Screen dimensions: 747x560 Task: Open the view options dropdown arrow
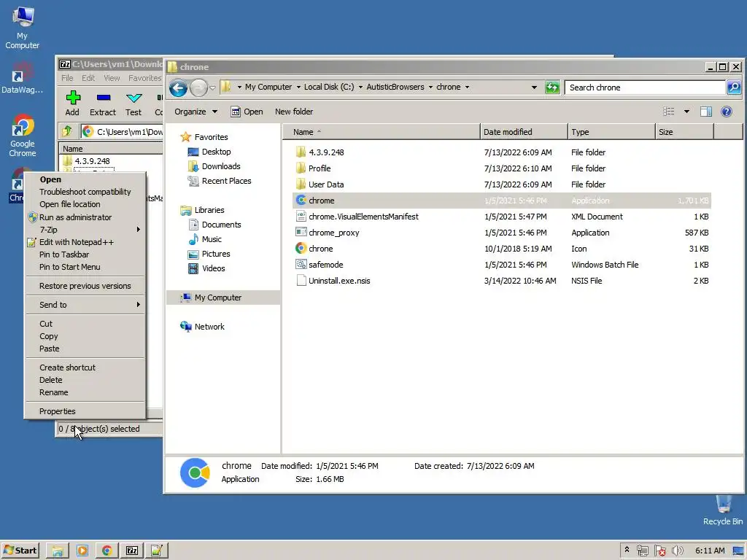pyautogui.click(x=686, y=112)
